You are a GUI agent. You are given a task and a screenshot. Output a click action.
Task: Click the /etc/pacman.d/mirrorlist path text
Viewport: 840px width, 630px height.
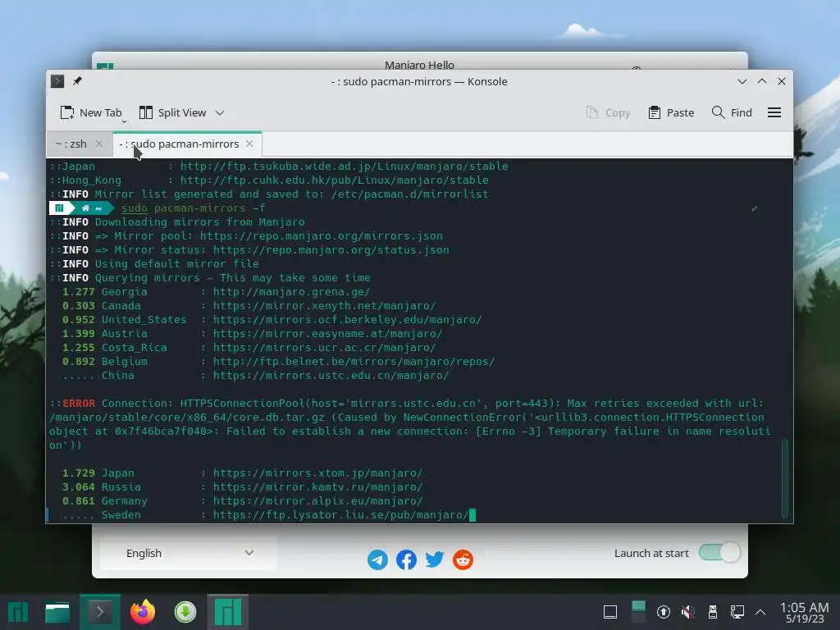point(409,194)
